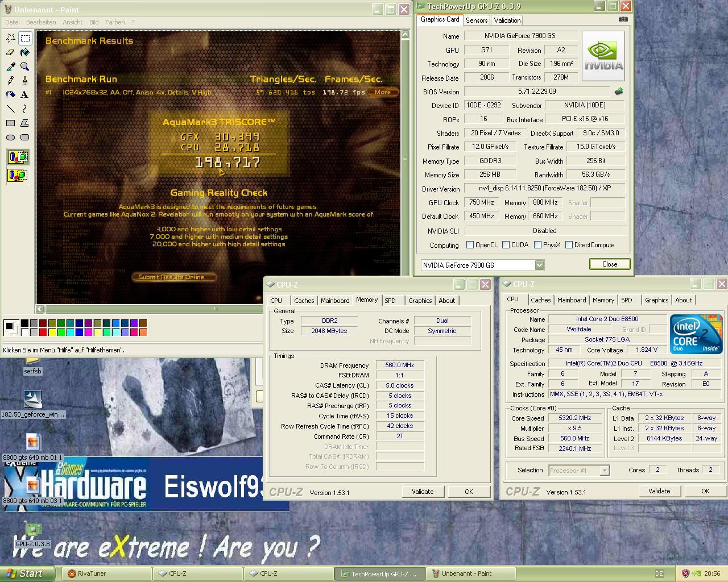
Task: Toggle the PhysX checkbox in GPU-Z
Action: pos(537,245)
